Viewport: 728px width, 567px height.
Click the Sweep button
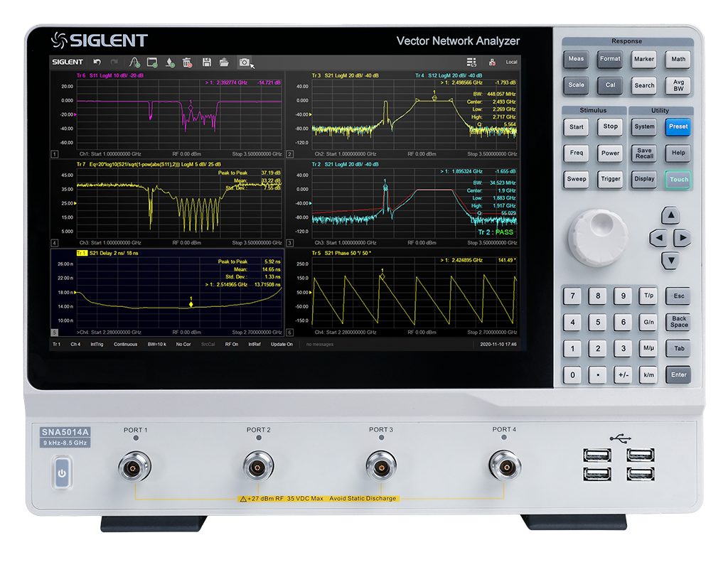point(576,178)
